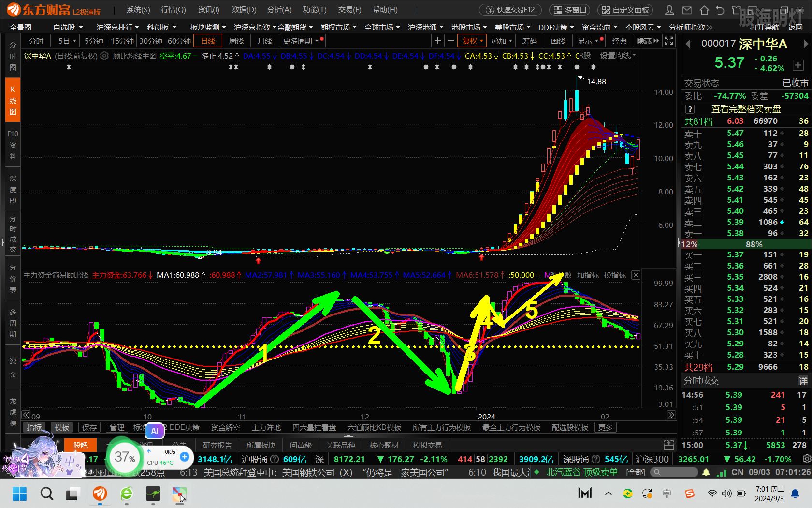Click the undo back arrow icon
Image resolution: width=812 pixels, height=508 pixels.
(720, 10)
